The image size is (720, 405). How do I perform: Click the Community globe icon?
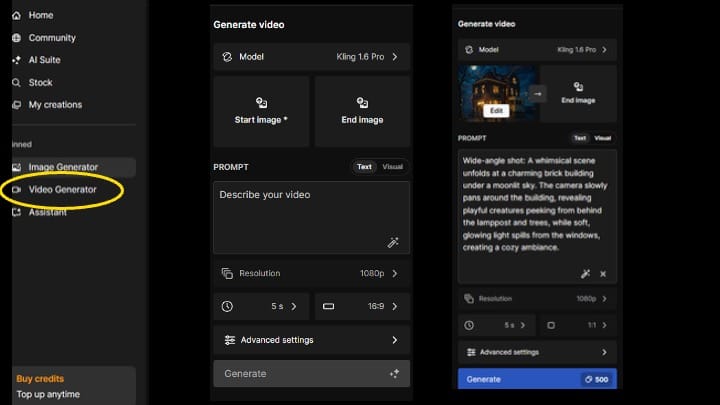(16, 38)
